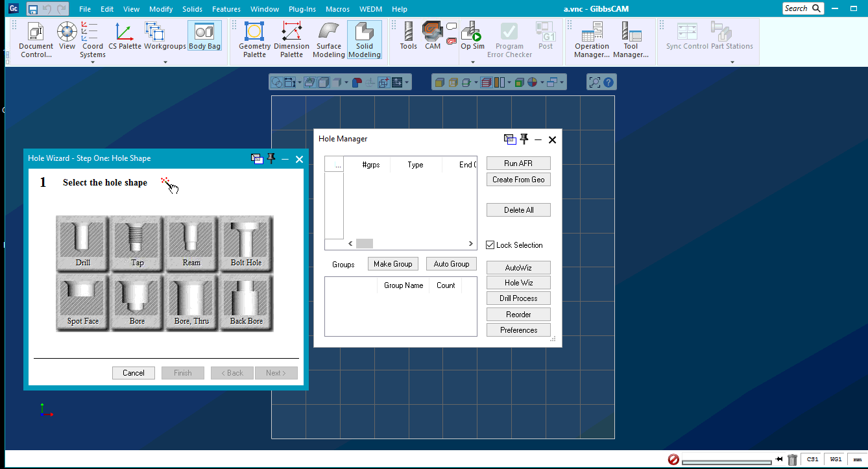Open the CAM palette

[433, 36]
